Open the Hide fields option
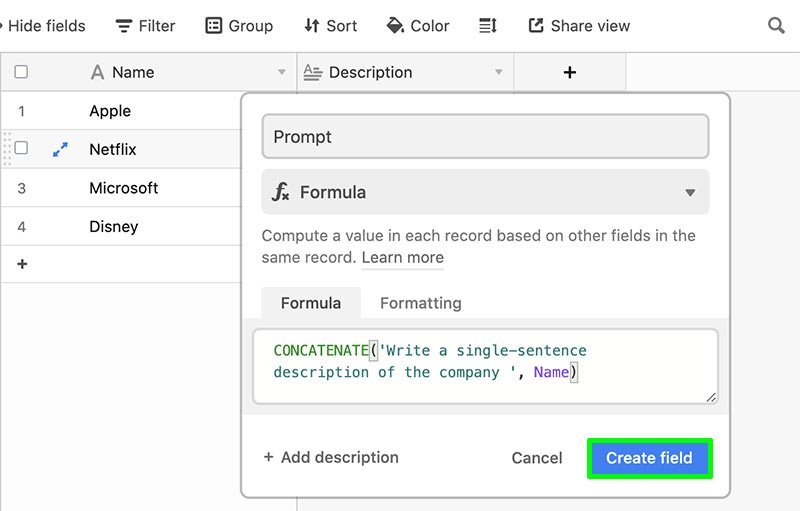The image size is (800, 511). 43,25
